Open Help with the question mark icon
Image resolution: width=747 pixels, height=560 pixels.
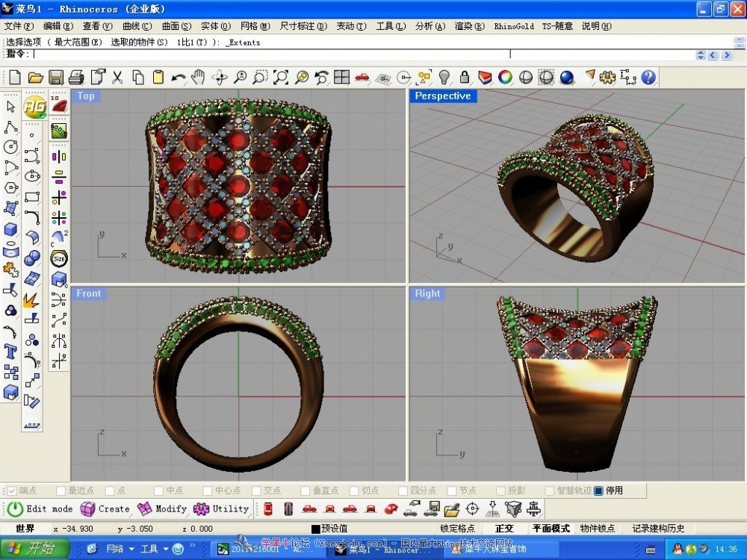coord(648,77)
